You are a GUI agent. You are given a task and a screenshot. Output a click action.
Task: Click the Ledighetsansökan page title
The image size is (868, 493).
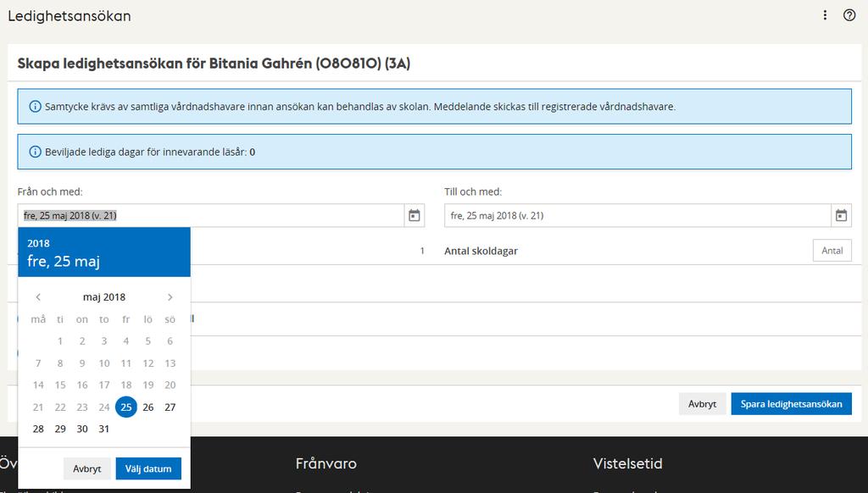pos(70,16)
